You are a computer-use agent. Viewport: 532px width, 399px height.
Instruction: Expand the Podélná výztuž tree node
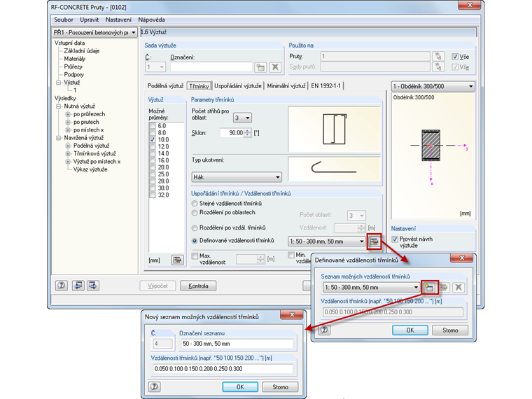68,146
